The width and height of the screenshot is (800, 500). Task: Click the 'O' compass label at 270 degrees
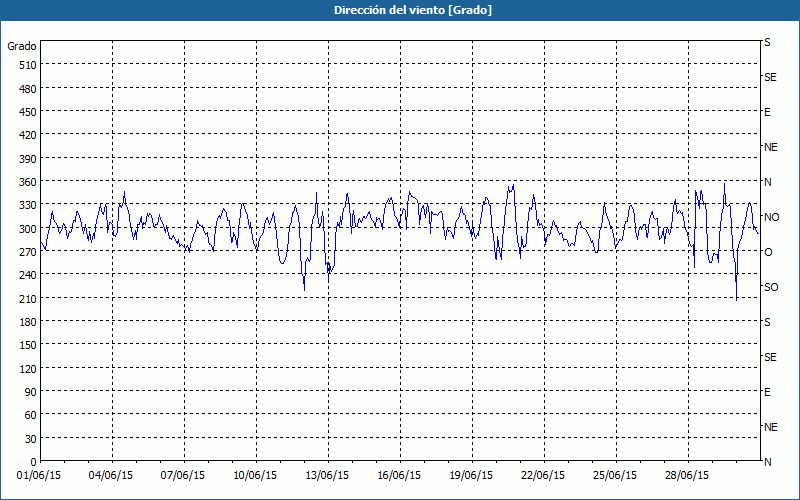(x=768, y=252)
